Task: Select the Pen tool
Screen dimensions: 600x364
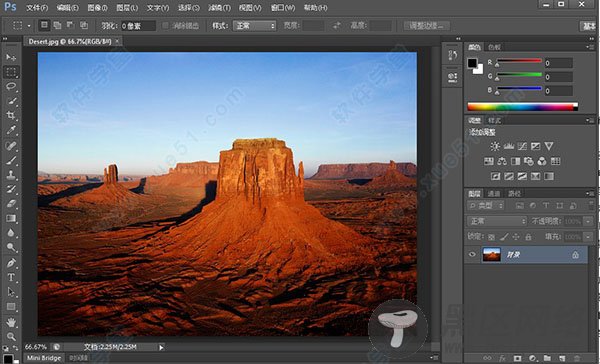Action: (11, 263)
